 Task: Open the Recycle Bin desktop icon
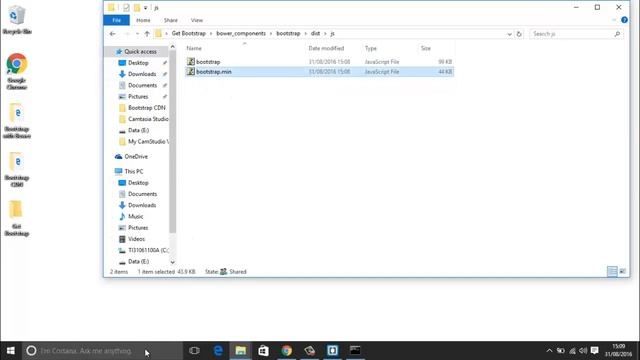pyautogui.click(x=17, y=20)
